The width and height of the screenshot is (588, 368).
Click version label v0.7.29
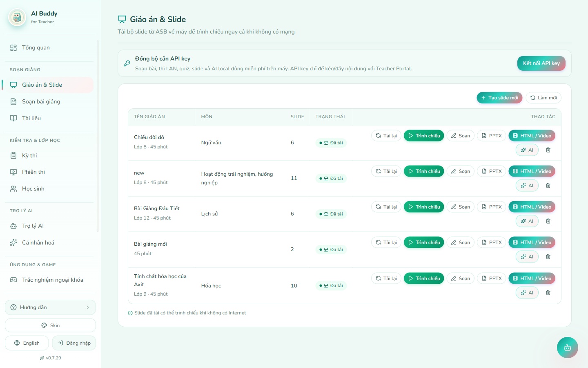pyautogui.click(x=50, y=358)
